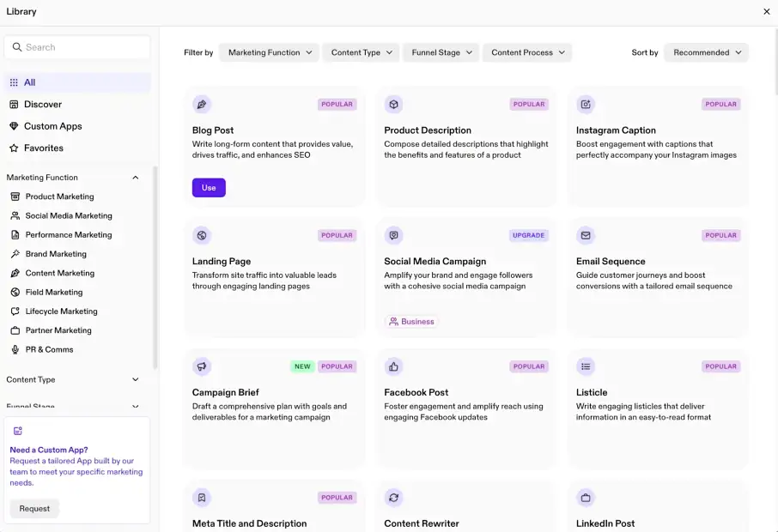
Task: Click the Use button on Blog Post
Action: tap(209, 187)
